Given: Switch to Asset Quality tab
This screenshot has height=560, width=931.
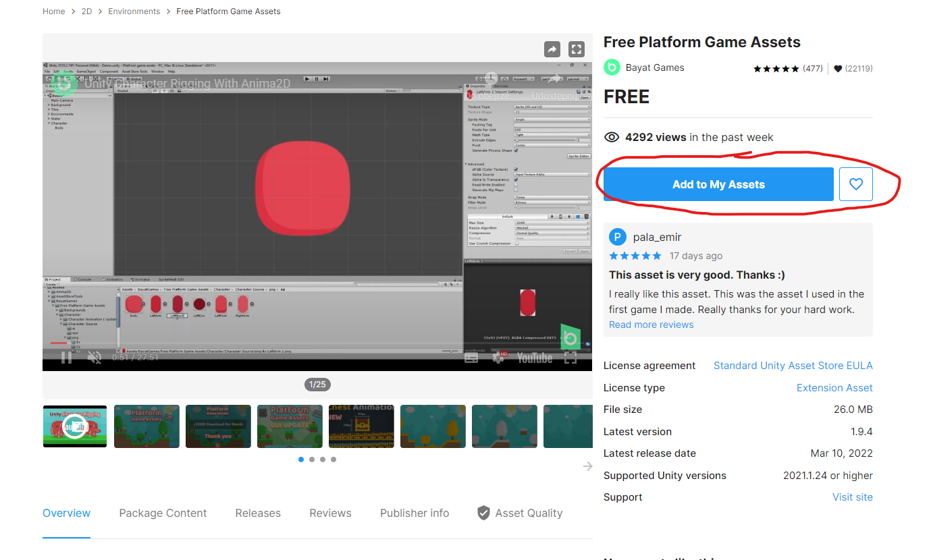Looking at the screenshot, I should point(529,513).
